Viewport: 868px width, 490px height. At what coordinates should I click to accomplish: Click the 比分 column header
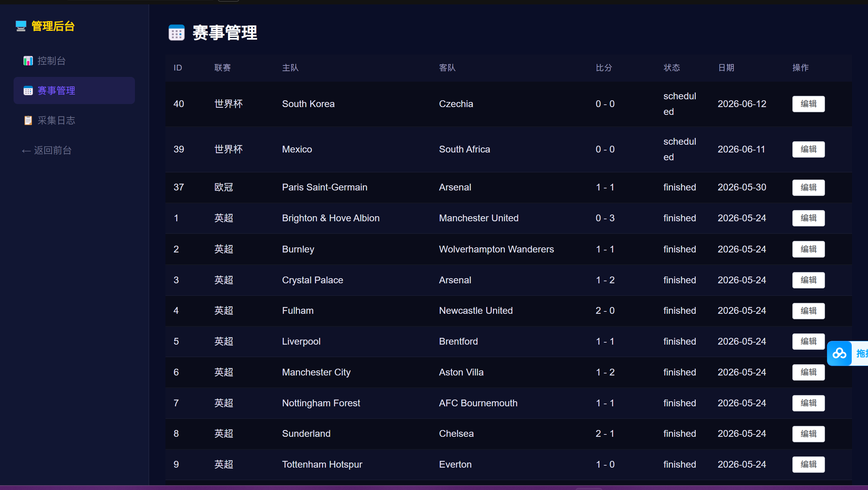(604, 68)
